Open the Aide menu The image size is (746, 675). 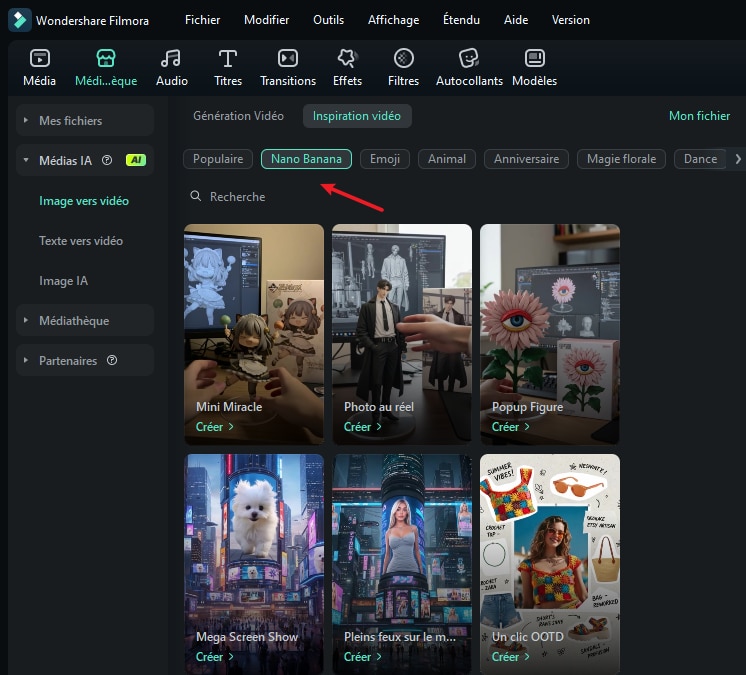(x=516, y=20)
